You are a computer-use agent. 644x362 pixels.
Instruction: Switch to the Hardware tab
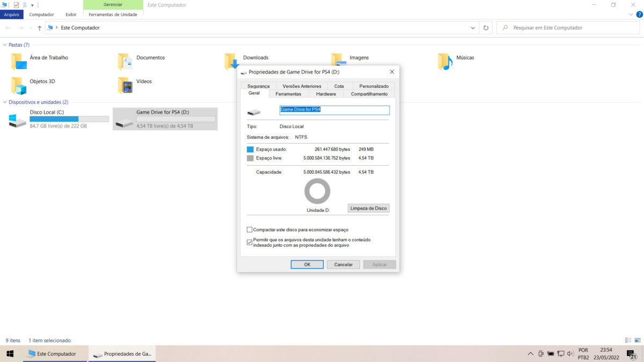(x=326, y=94)
